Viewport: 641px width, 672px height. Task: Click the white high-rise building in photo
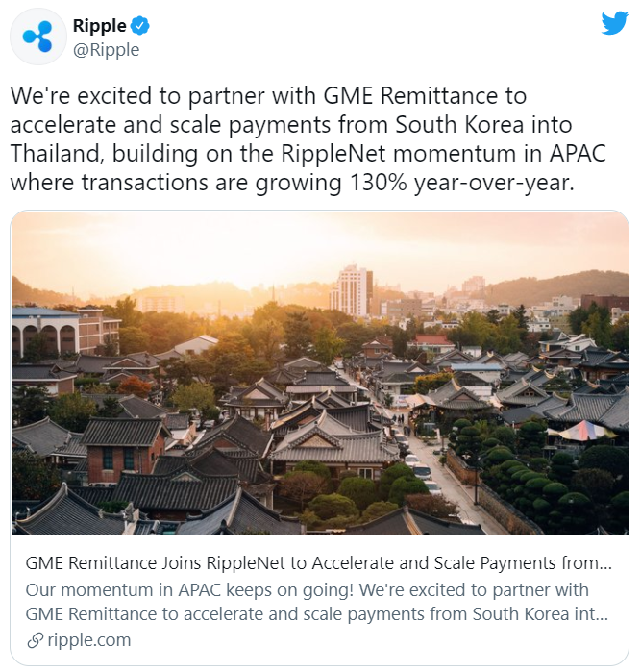coord(351,290)
